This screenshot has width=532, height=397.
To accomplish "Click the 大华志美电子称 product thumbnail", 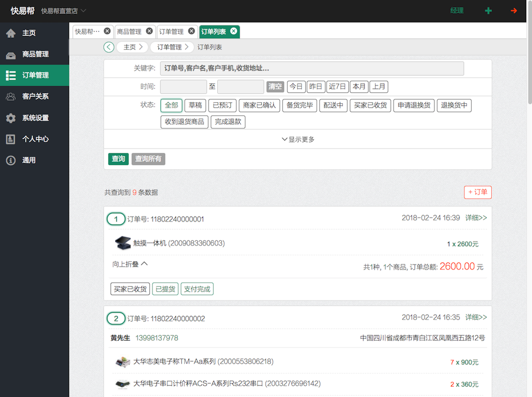I will pos(122,362).
